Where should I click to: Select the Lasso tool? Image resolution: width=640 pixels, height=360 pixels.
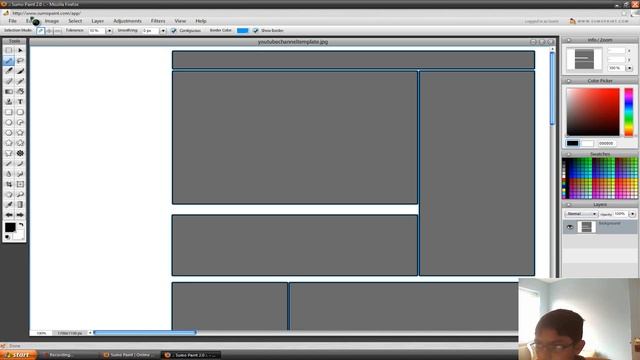click(x=20, y=61)
